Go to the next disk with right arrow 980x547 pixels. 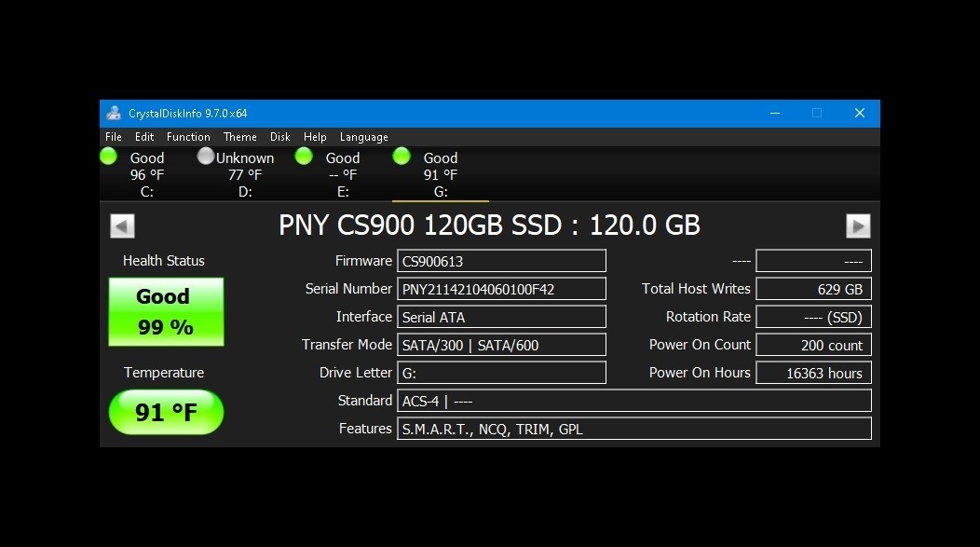pos(858,226)
